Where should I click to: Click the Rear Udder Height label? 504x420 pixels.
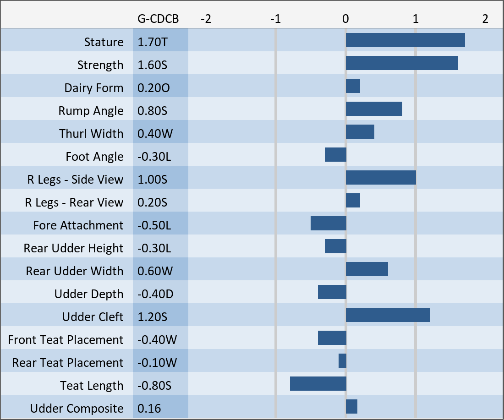tap(73, 248)
